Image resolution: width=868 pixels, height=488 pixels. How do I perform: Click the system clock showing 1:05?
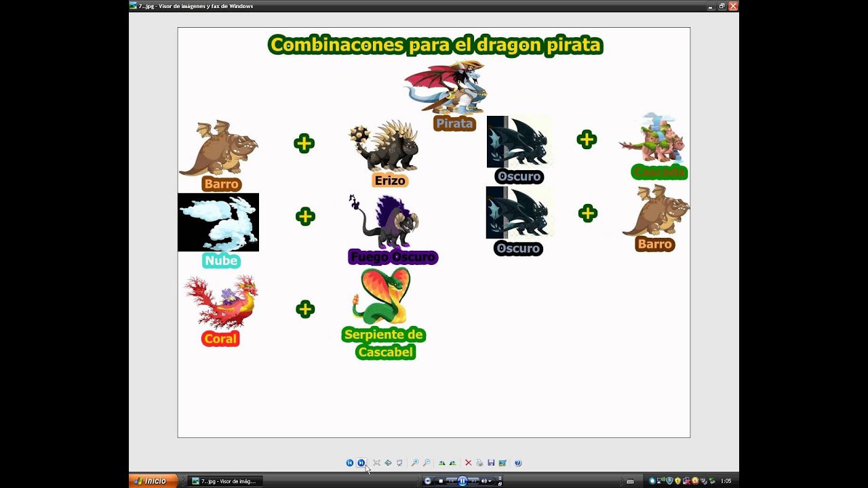(726, 481)
